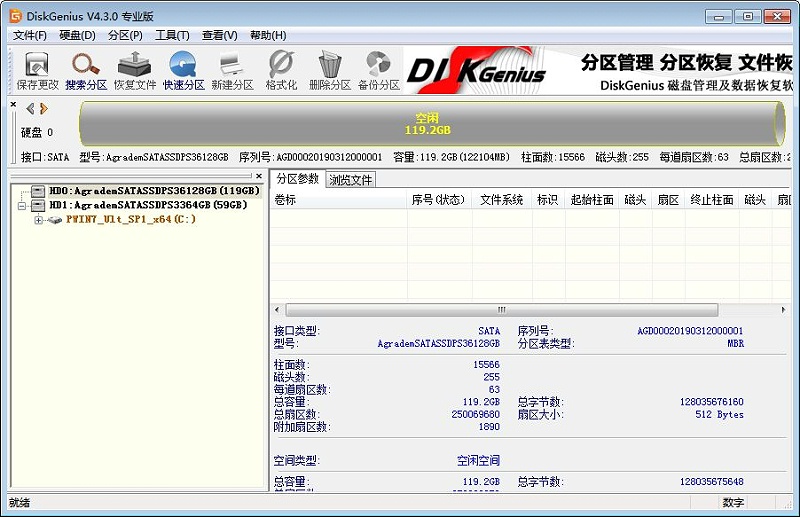Viewport: 800px width, 517px height.
Task: Click the 空闲 119.2GB disk space bar
Action: (x=428, y=124)
